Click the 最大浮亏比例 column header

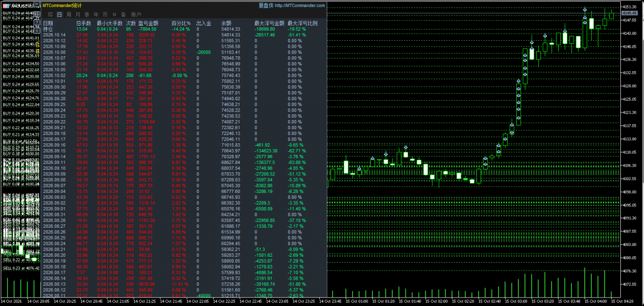click(303, 24)
